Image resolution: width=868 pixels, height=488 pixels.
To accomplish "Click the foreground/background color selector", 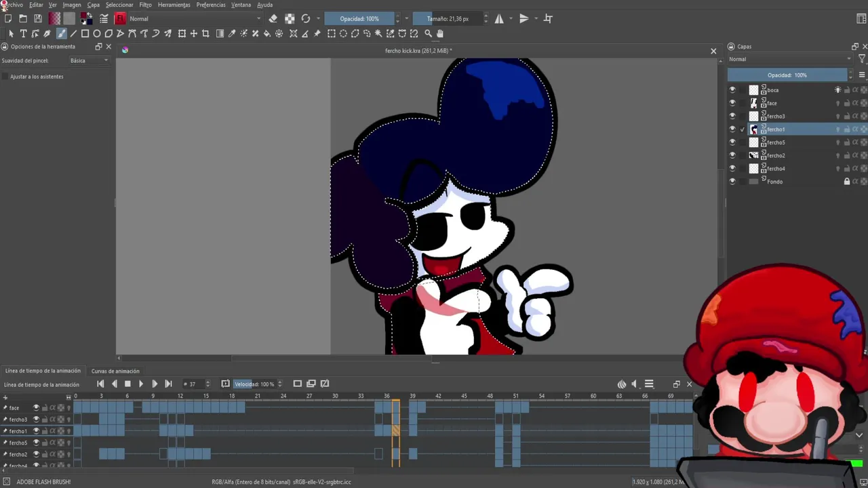I will pos(86,18).
